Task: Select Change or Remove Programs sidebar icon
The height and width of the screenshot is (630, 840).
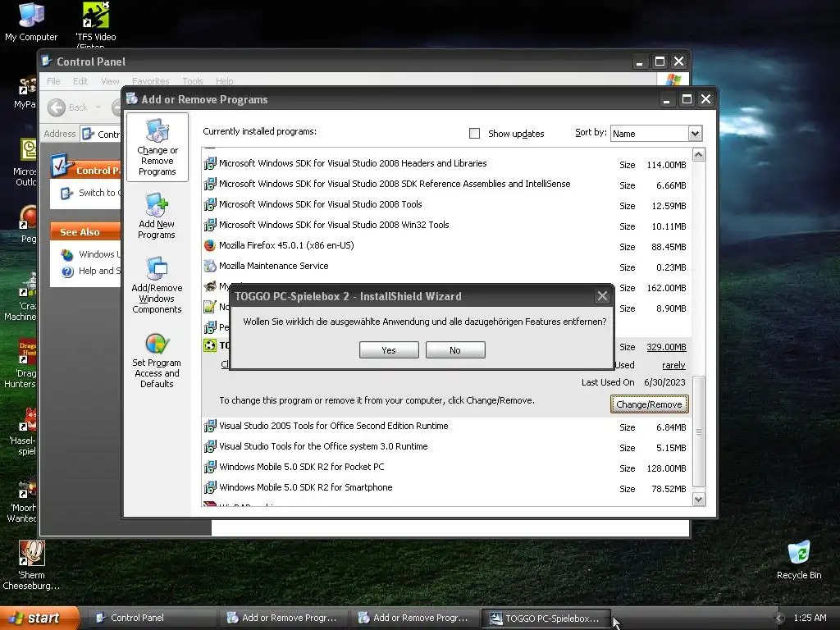Action: [x=157, y=148]
